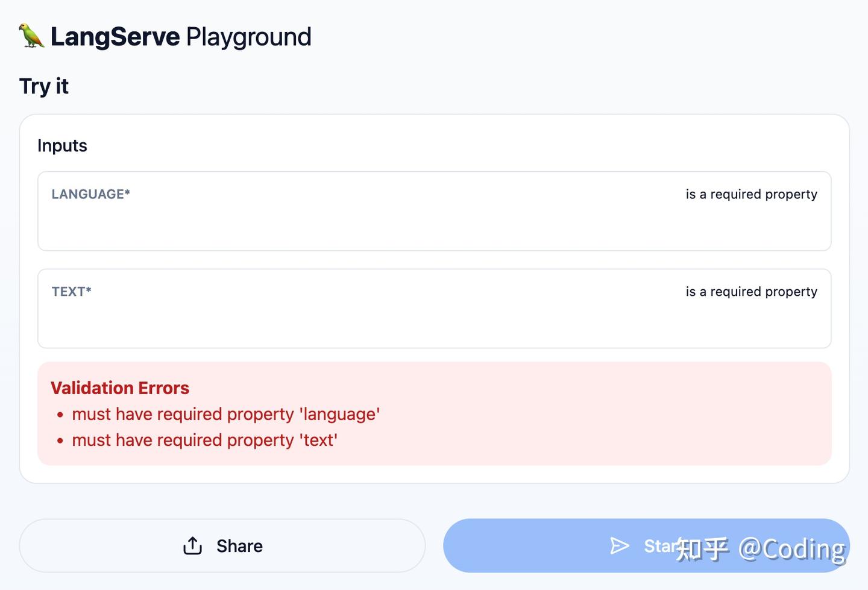The image size is (868, 590).
Task: Click the LangServe parrot logo icon
Action: (31, 36)
